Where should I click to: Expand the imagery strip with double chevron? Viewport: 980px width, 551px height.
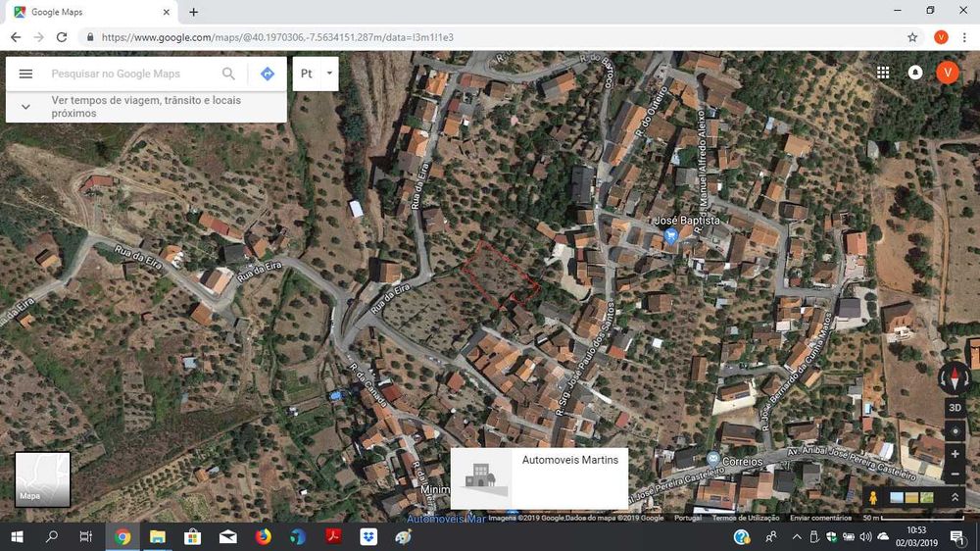955,498
